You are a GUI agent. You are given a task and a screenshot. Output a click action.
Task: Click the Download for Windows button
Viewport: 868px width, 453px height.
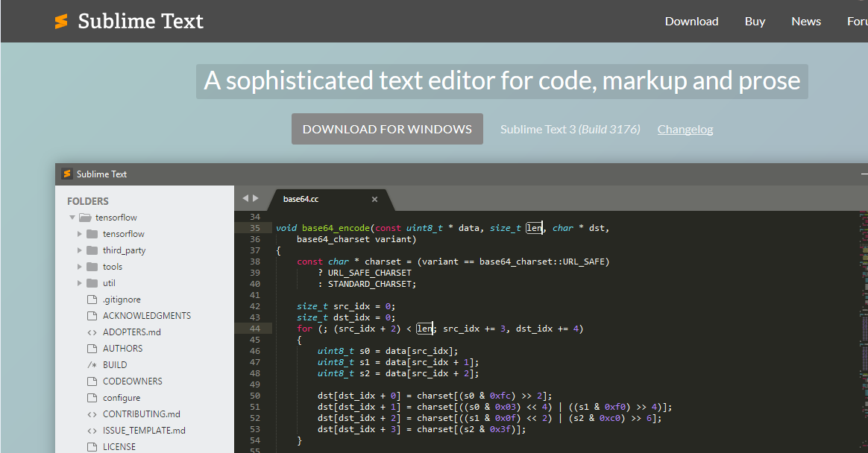pyautogui.click(x=388, y=129)
